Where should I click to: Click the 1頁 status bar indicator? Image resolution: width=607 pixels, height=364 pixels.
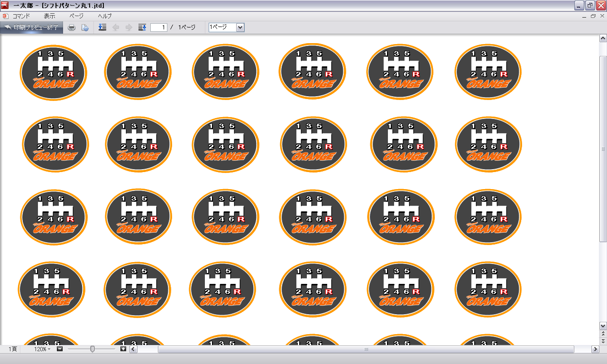point(13,349)
